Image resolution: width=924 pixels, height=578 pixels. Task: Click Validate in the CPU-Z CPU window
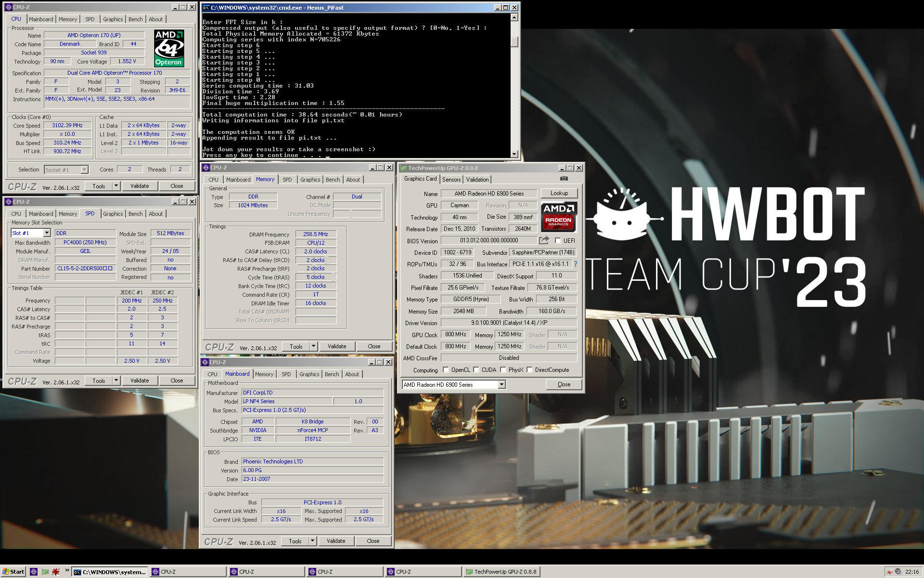coord(140,186)
